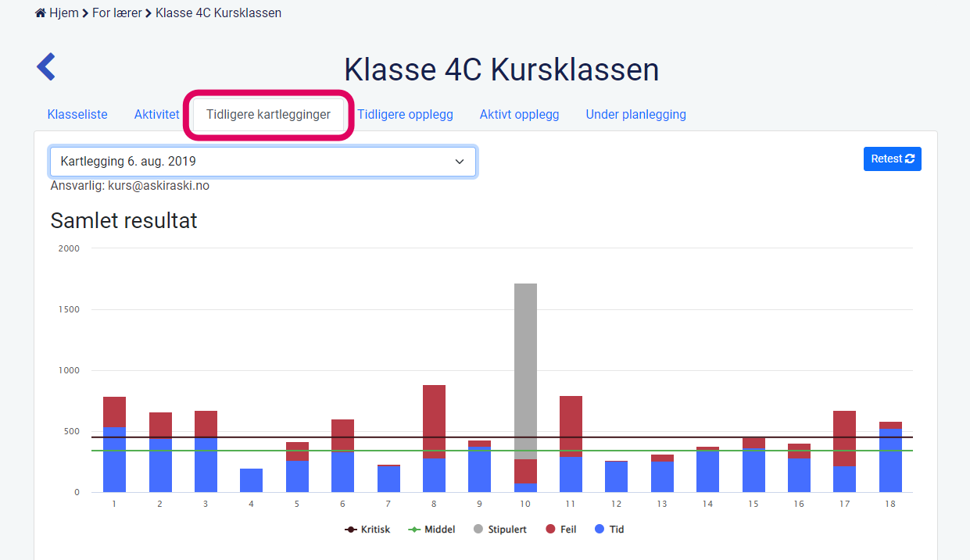This screenshot has width=970, height=560.
Task: Open the Aktivitet tab
Action: tap(156, 114)
